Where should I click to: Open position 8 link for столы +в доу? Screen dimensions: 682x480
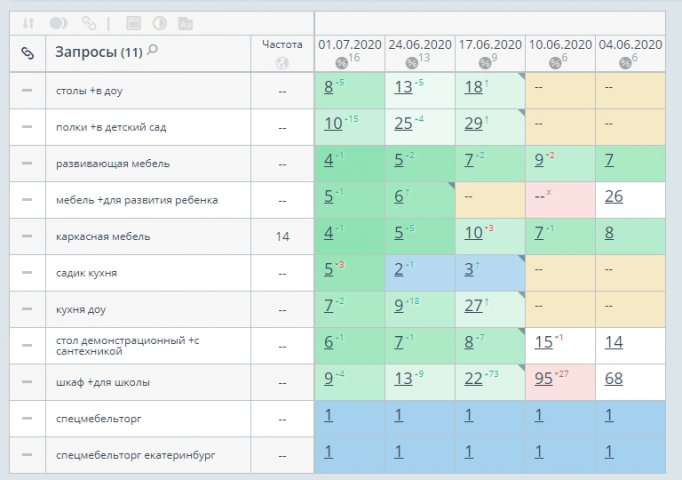pos(328,87)
